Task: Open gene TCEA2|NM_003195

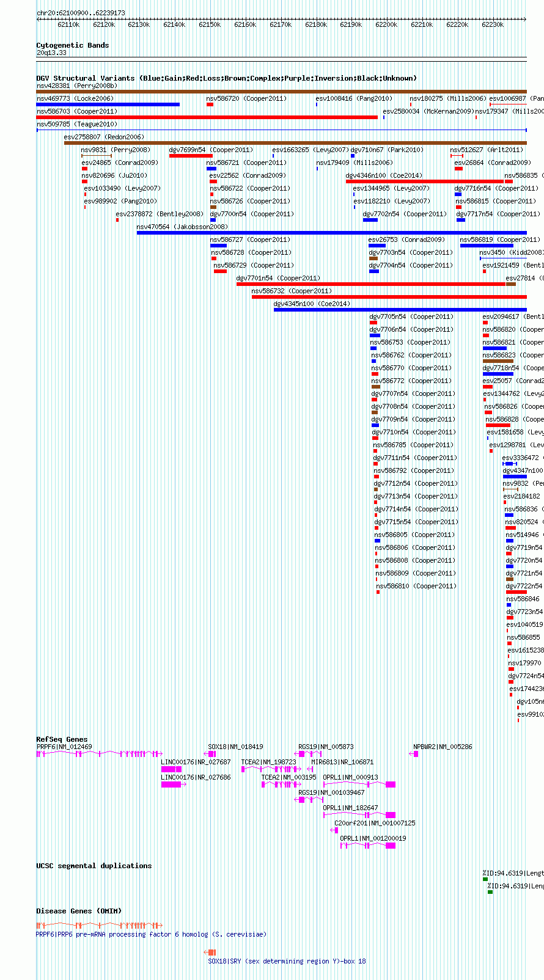Action: (289, 777)
